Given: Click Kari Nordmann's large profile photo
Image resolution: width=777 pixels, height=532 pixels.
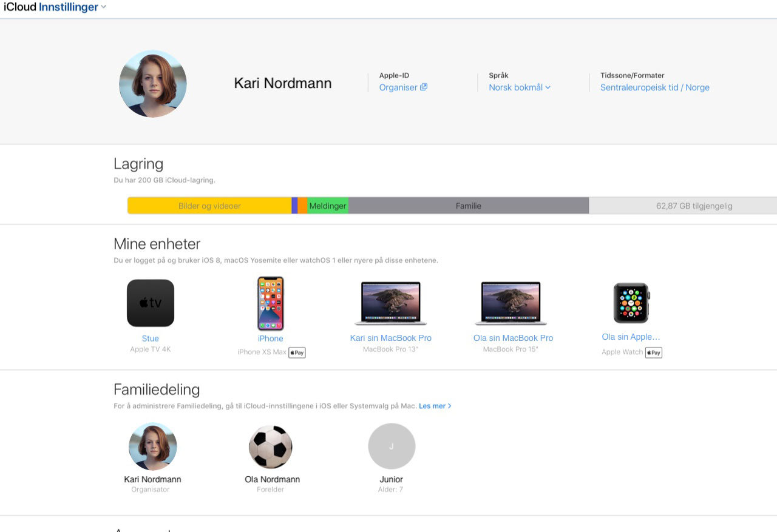Looking at the screenshot, I should 153,84.
